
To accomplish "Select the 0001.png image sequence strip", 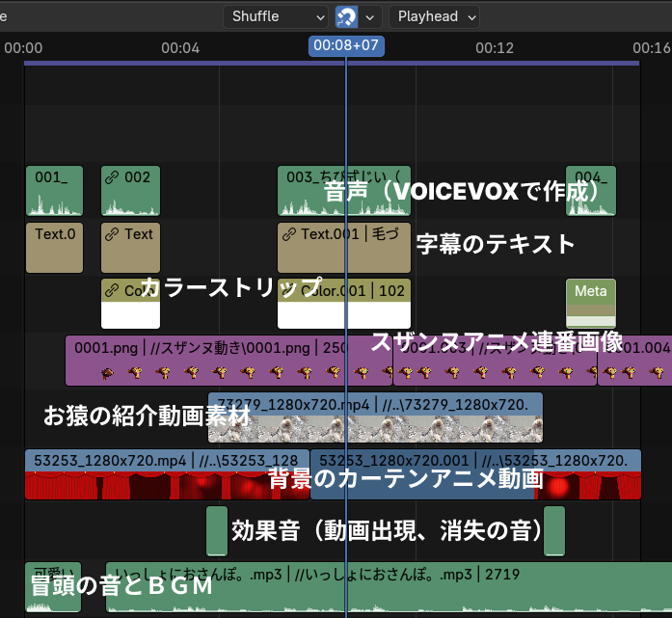I will tap(193, 360).
